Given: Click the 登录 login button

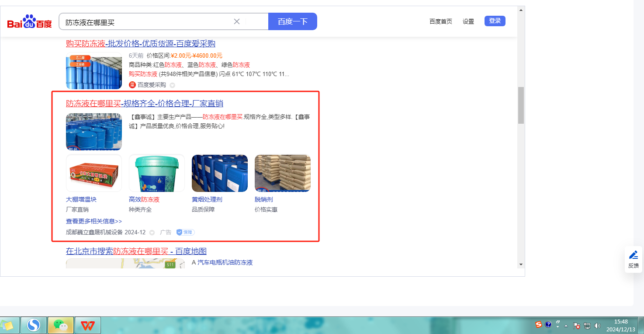Looking at the screenshot, I should point(495,21).
